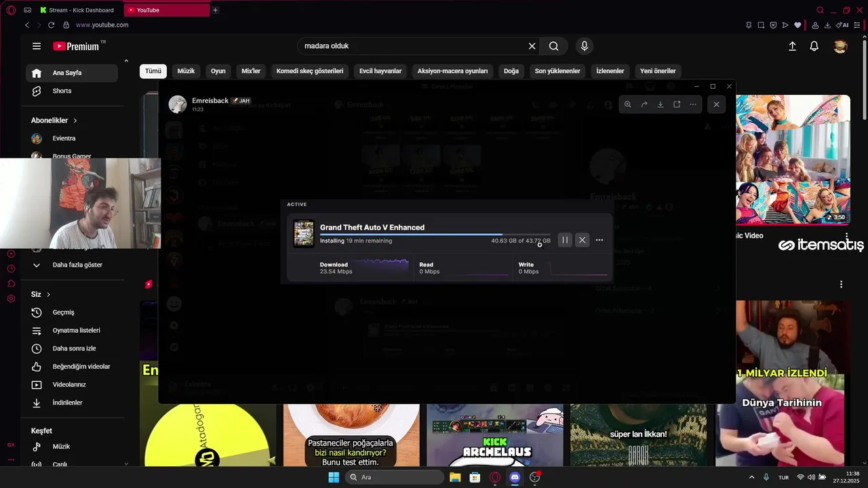Select the Evcil hayvanlar chip
The height and width of the screenshot is (488, 868).
(x=380, y=70)
